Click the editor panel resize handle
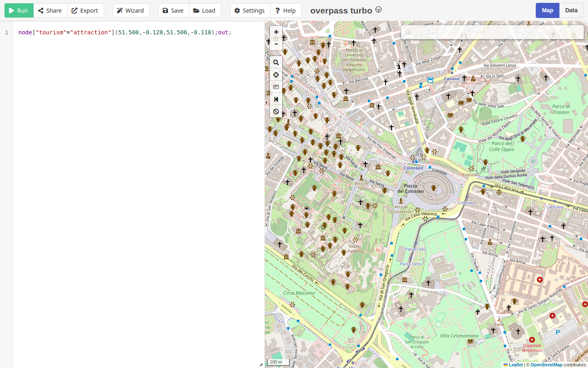The width and height of the screenshot is (588, 368). pyautogui.click(x=261, y=364)
